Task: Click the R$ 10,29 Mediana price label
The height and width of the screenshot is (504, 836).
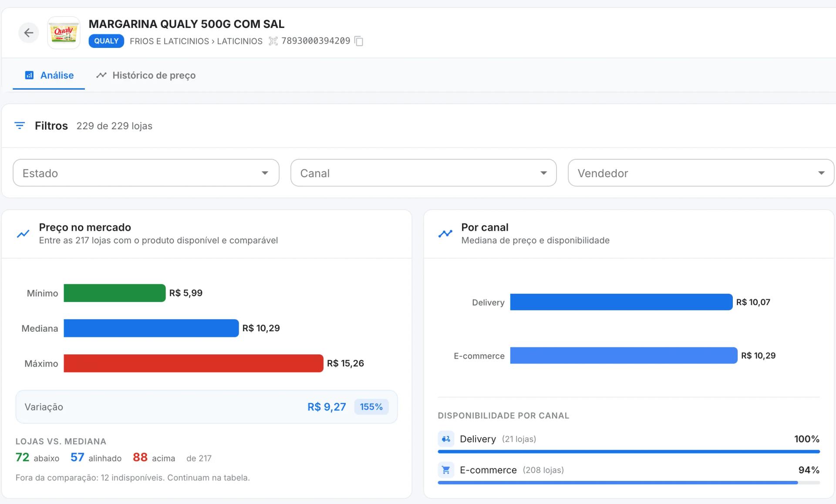Action: click(x=261, y=328)
